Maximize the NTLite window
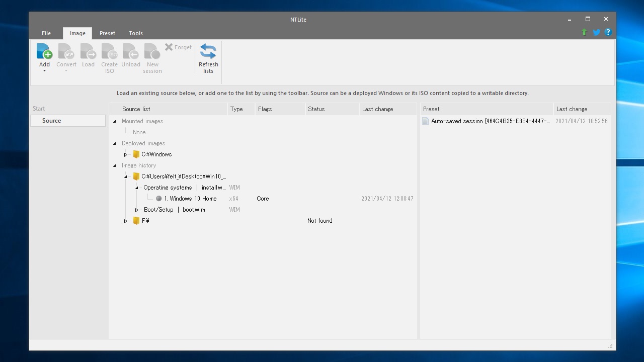The height and width of the screenshot is (362, 644). coord(588,20)
